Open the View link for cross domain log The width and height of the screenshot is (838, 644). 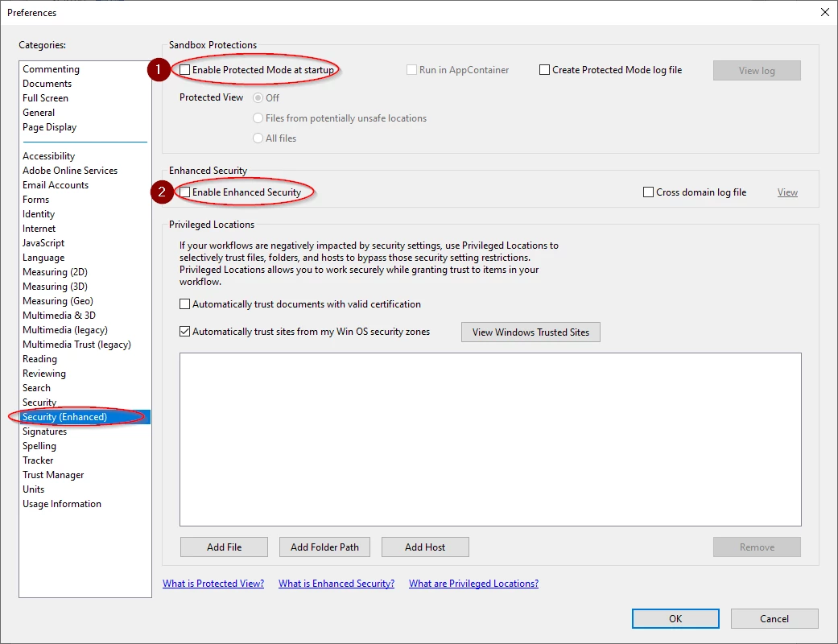(x=787, y=192)
